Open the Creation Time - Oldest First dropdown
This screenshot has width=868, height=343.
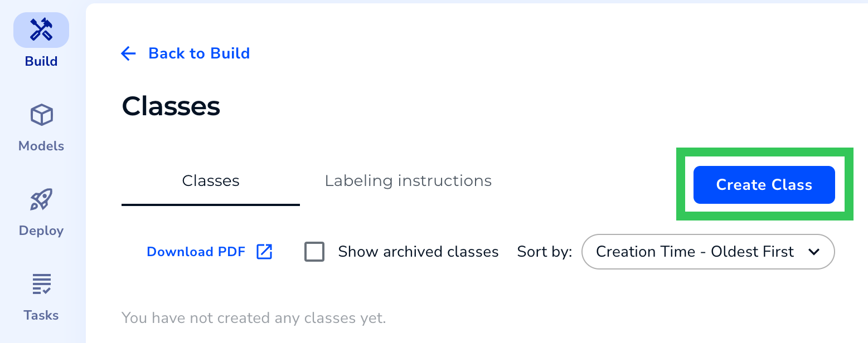coord(708,252)
